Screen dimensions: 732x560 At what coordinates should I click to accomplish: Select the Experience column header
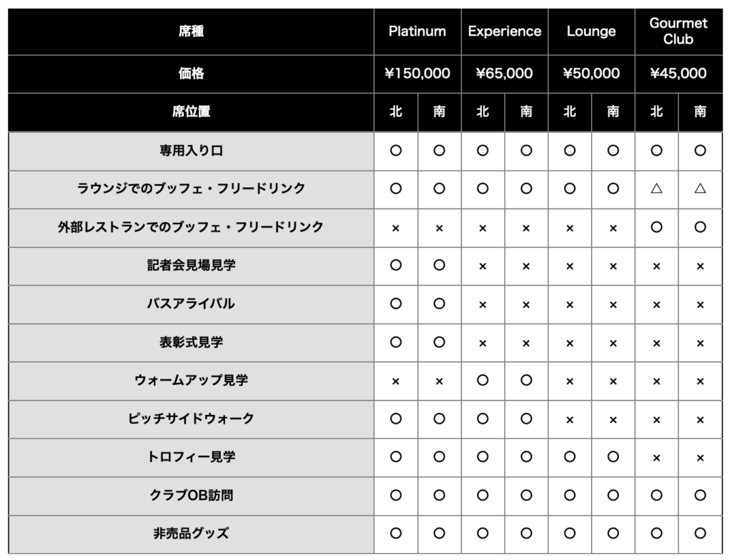tap(505, 31)
